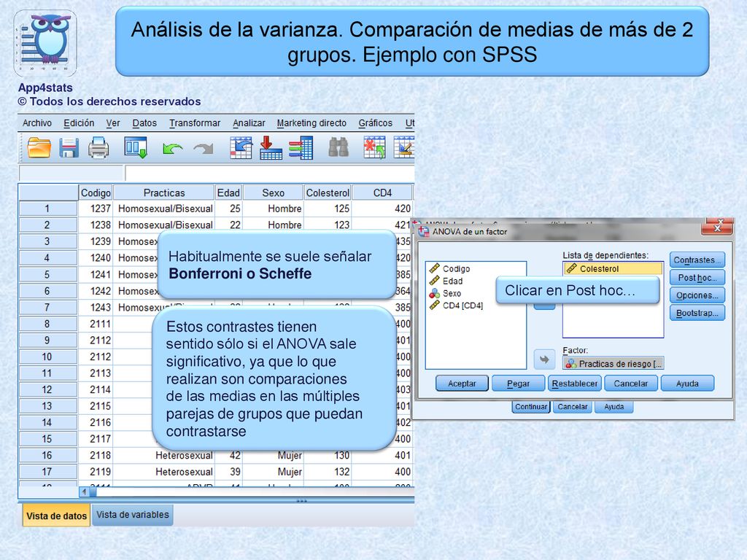Screen dimensions: 747x560
Task: Click the CD4 column header
Action: (382, 192)
